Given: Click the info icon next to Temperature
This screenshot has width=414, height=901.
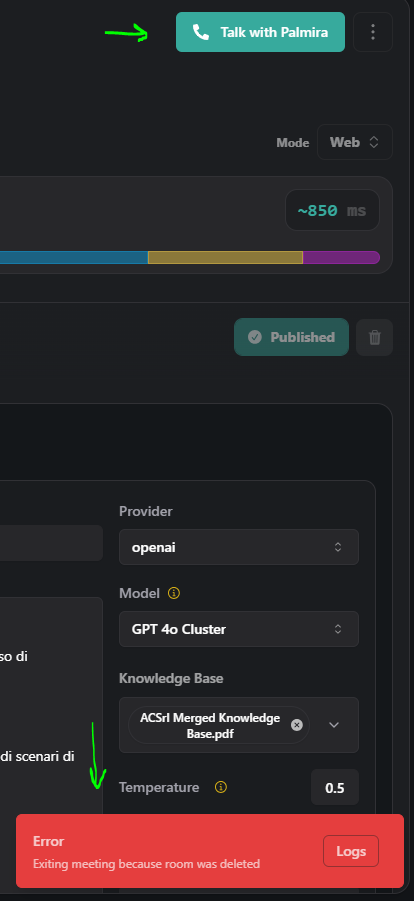Looking at the screenshot, I should pos(221,787).
